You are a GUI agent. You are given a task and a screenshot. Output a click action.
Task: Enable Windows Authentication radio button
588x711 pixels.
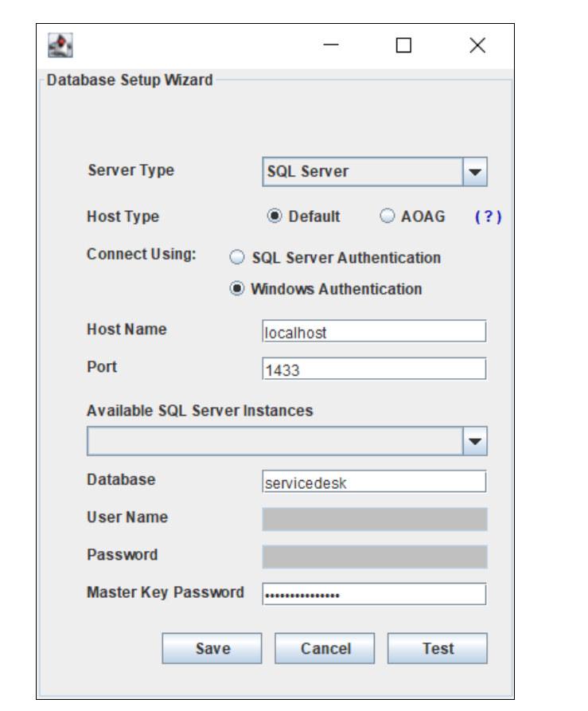pos(237,289)
